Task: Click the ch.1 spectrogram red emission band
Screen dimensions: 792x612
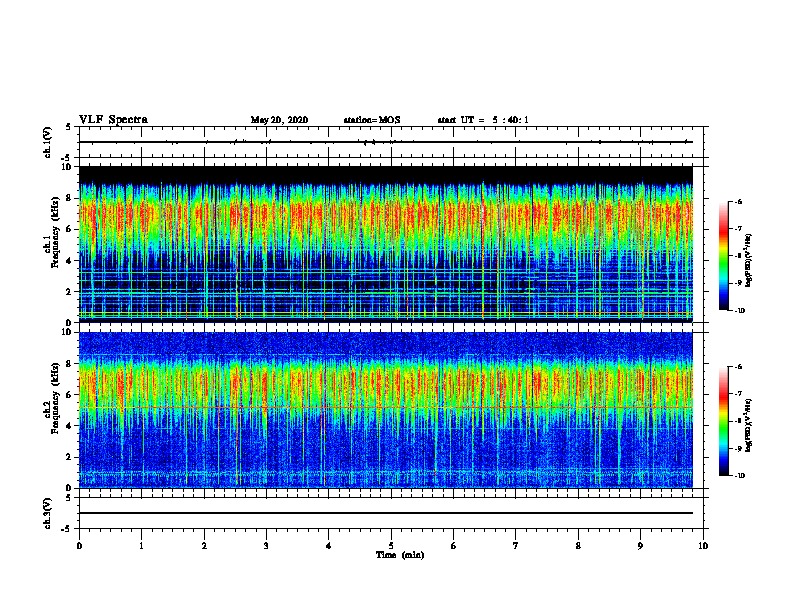Action: tap(386, 215)
